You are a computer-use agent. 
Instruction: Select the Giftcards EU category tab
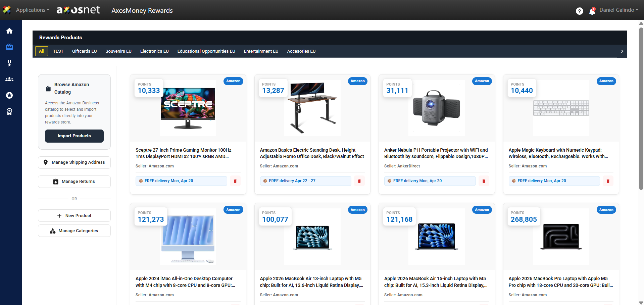(84, 51)
